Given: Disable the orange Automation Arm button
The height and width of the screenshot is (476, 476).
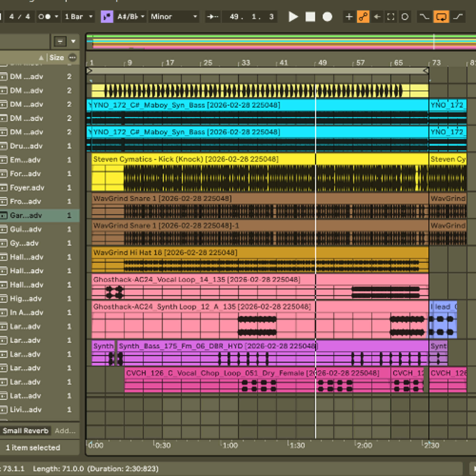Looking at the screenshot, I should click(x=363, y=17).
